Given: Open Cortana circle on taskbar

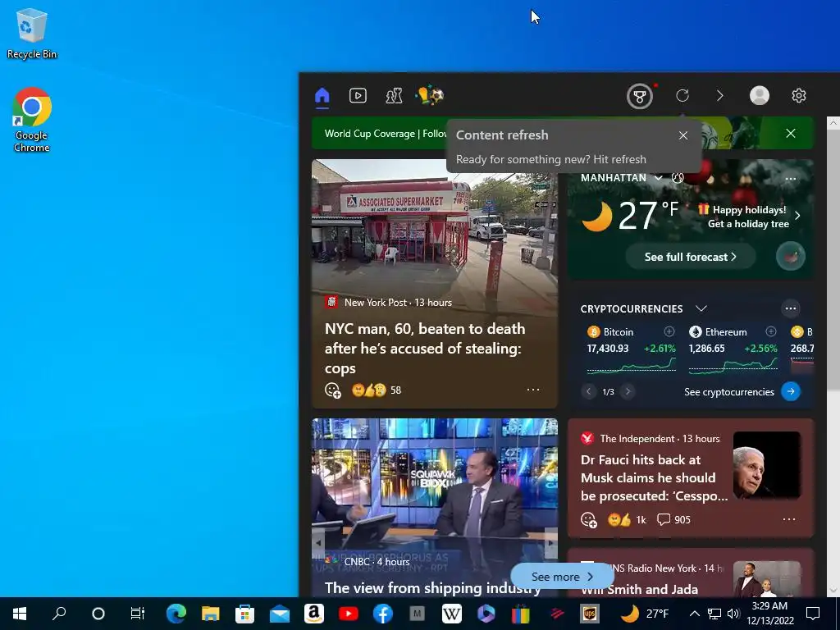Looking at the screenshot, I should (98, 614).
